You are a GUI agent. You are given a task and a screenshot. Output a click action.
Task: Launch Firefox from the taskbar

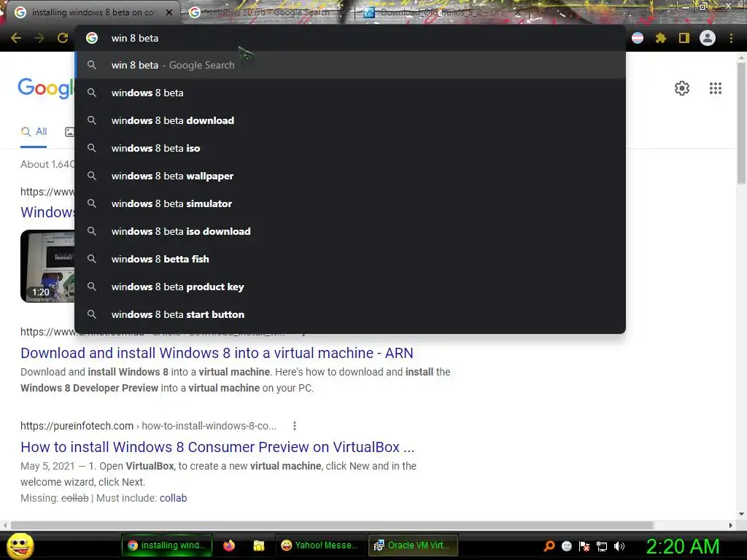tap(229, 545)
